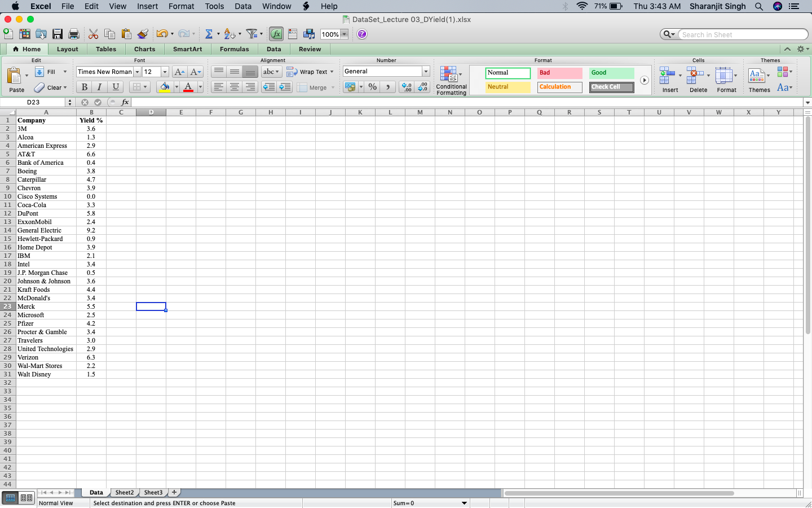Toggle align text left
812x508 pixels.
pos(219,87)
